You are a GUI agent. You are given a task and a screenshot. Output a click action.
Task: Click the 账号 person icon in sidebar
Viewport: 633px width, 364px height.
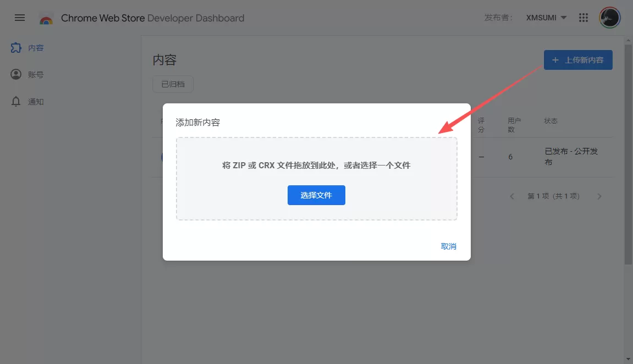[x=16, y=75]
